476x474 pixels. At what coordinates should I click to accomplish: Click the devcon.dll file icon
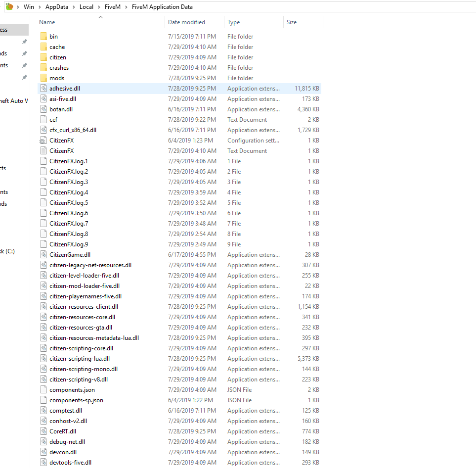[x=43, y=452]
